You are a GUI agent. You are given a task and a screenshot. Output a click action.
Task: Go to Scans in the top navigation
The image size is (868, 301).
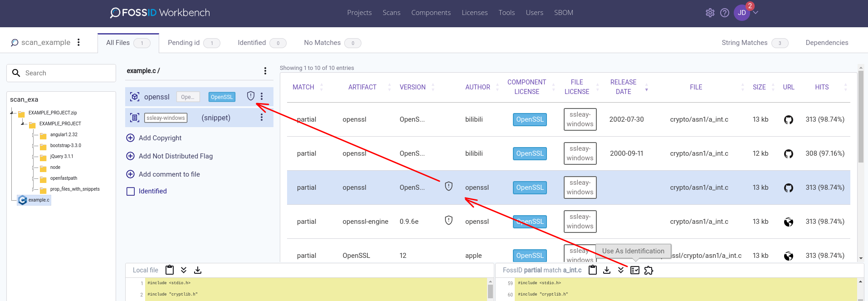391,13
